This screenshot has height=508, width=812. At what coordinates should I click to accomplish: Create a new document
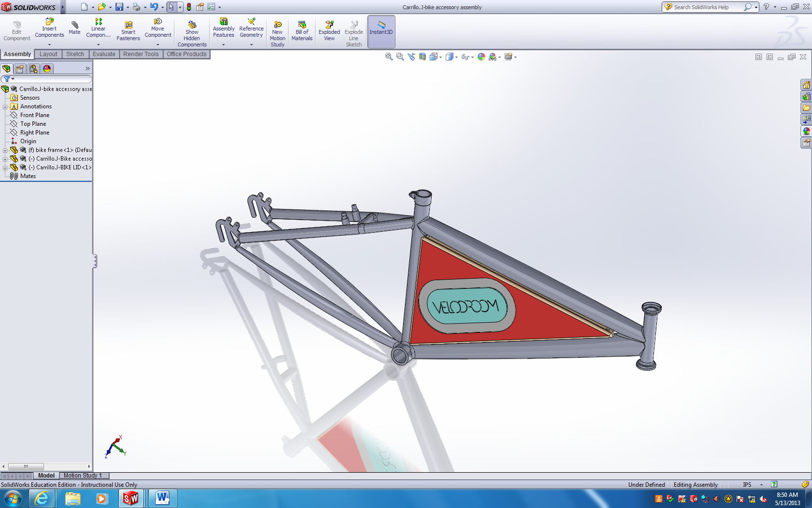click(x=84, y=7)
